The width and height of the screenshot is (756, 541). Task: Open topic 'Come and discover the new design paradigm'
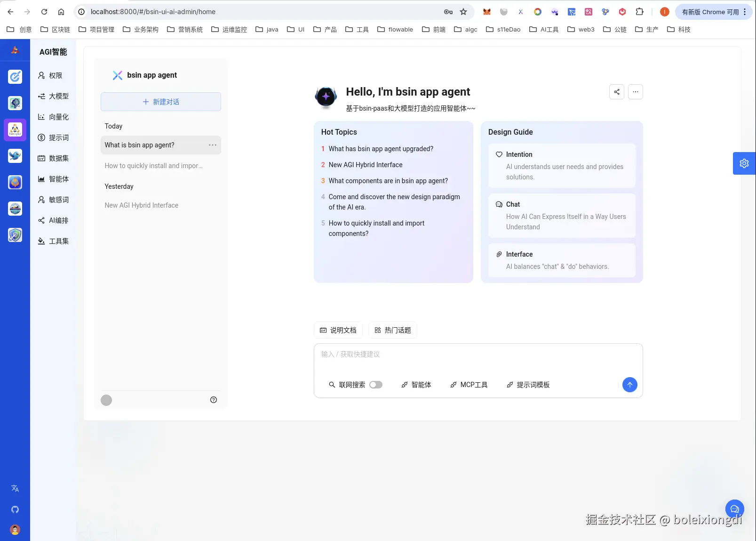click(394, 202)
